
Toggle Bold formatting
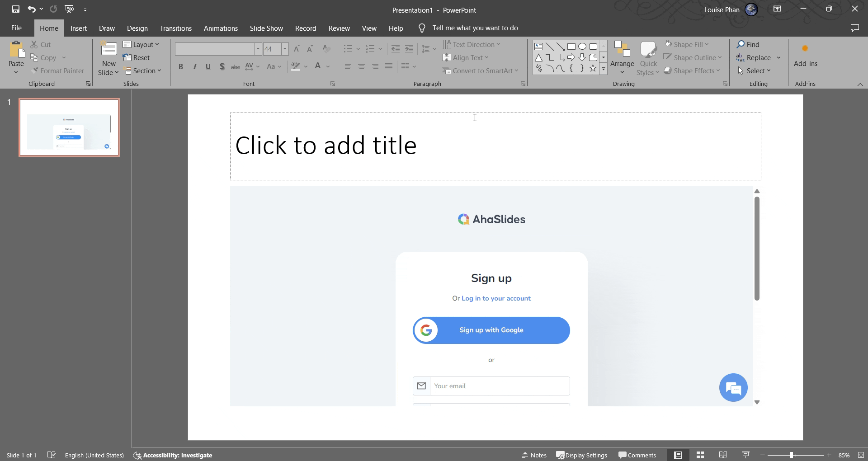click(x=181, y=67)
